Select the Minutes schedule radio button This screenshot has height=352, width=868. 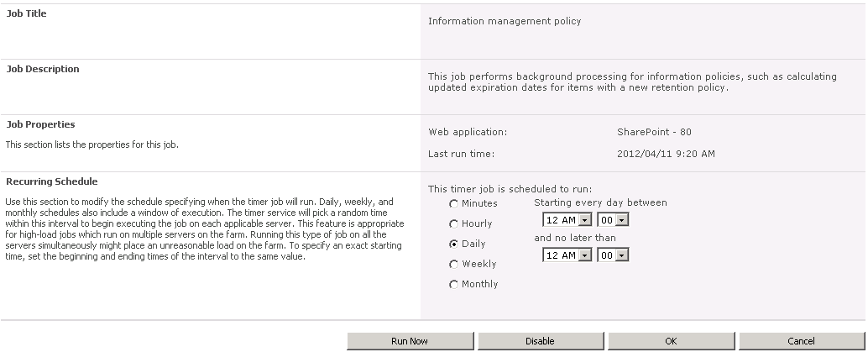click(x=454, y=204)
